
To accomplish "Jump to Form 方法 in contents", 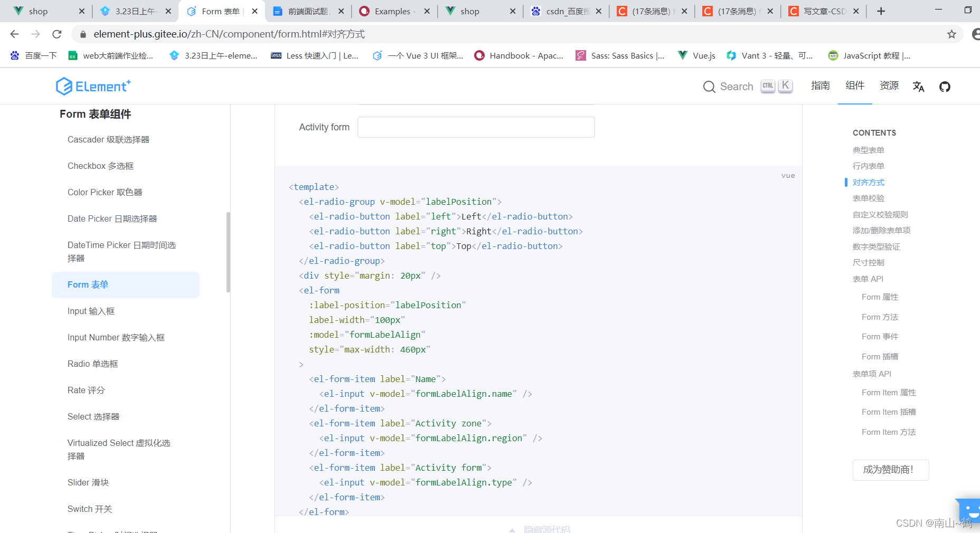I will 880,317.
